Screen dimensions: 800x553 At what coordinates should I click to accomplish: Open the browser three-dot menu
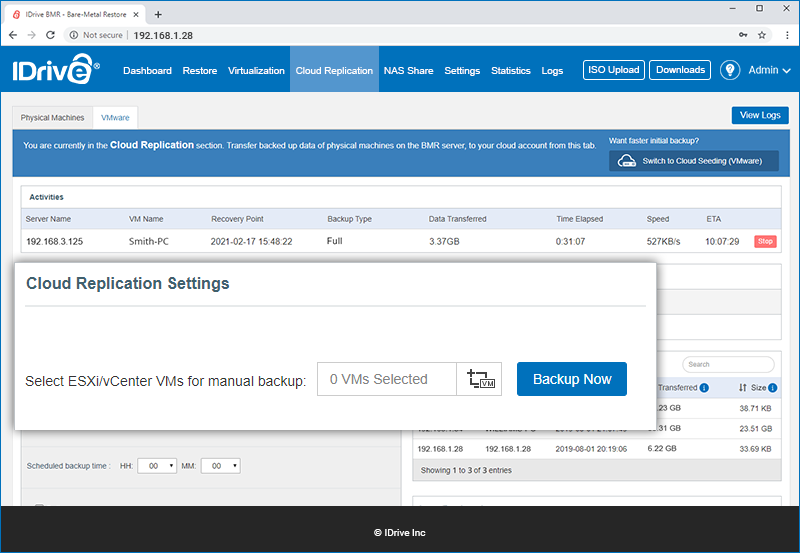[787, 35]
